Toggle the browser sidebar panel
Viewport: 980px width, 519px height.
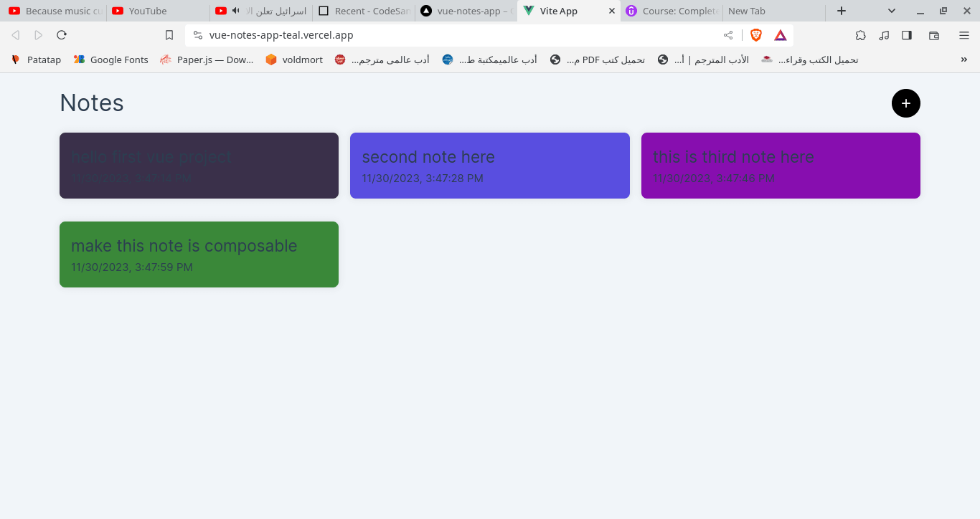click(907, 35)
